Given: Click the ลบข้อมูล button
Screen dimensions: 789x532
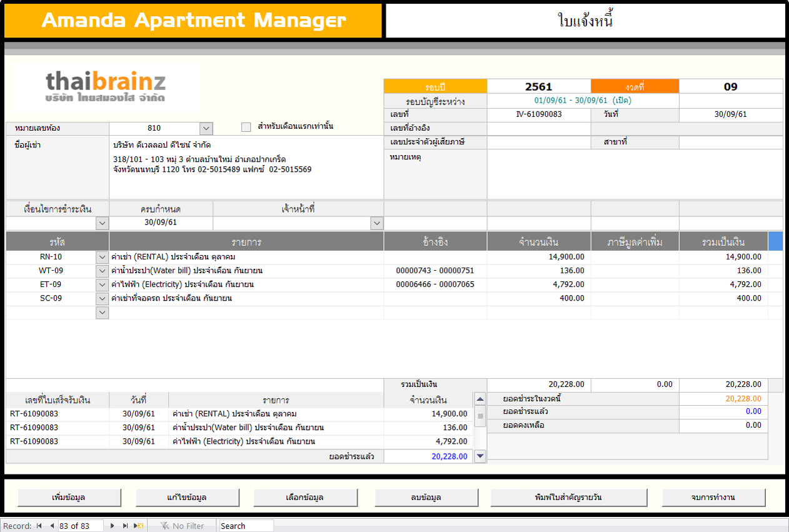Looking at the screenshot, I should point(426,498).
